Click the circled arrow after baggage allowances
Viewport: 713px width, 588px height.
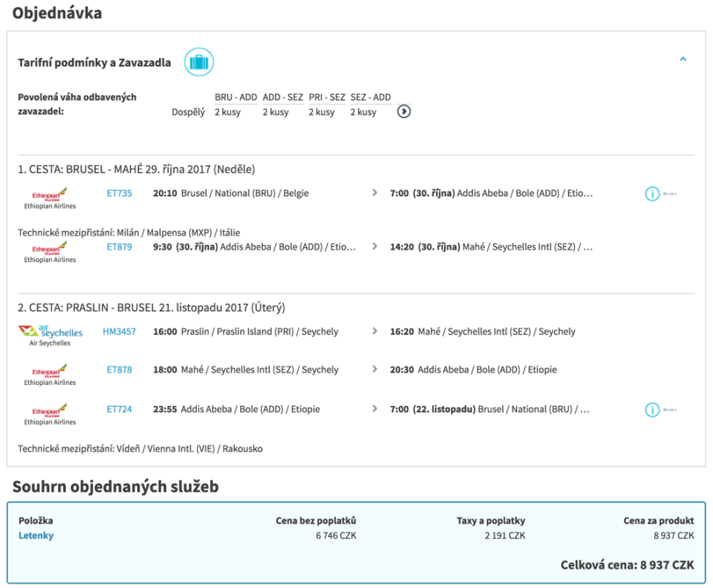[404, 112]
